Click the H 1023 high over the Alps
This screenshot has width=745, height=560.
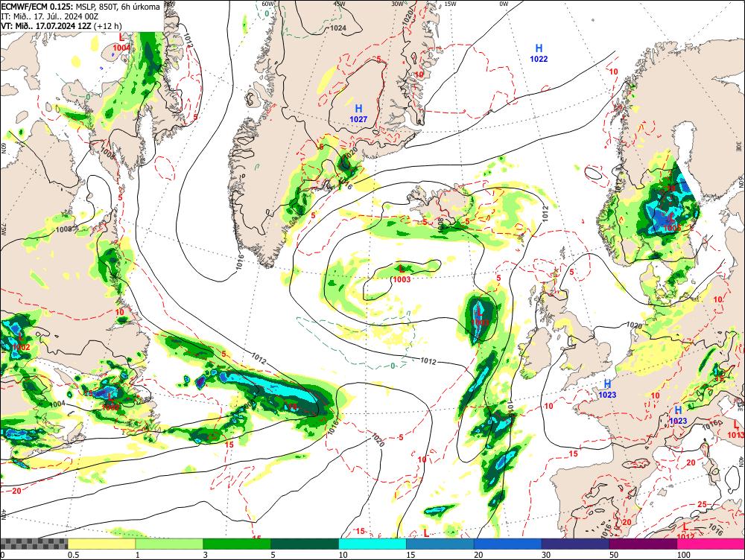coord(678,415)
